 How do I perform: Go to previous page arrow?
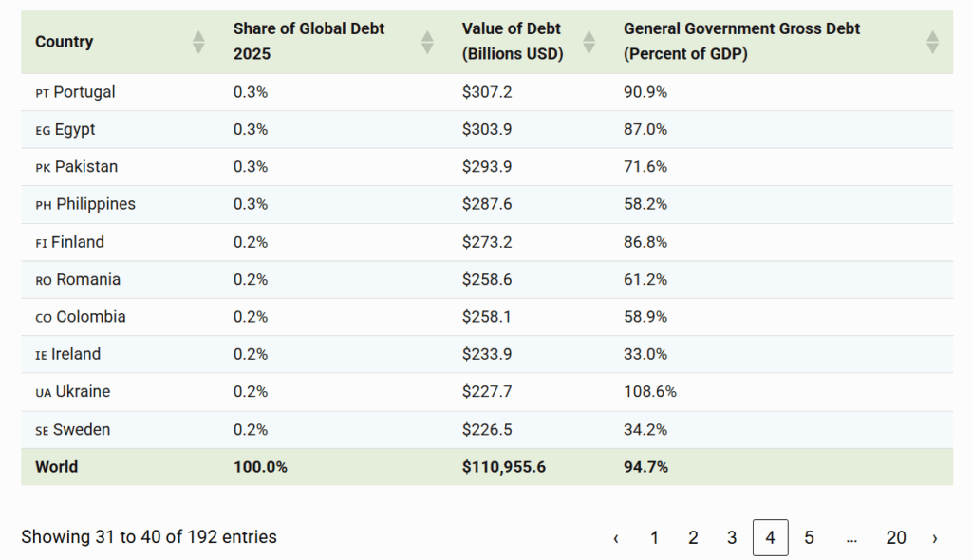(x=616, y=538)
